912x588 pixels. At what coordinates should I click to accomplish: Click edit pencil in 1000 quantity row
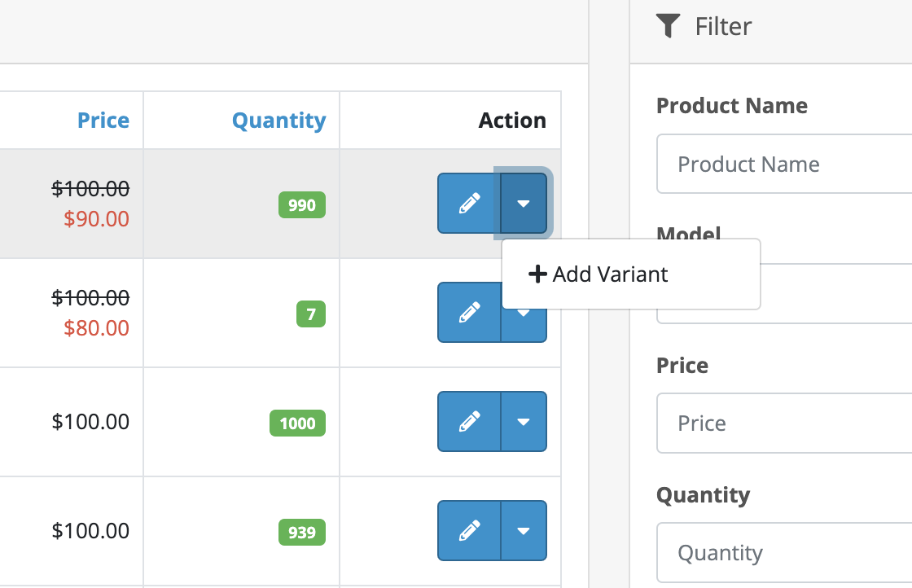pos(469,421)
